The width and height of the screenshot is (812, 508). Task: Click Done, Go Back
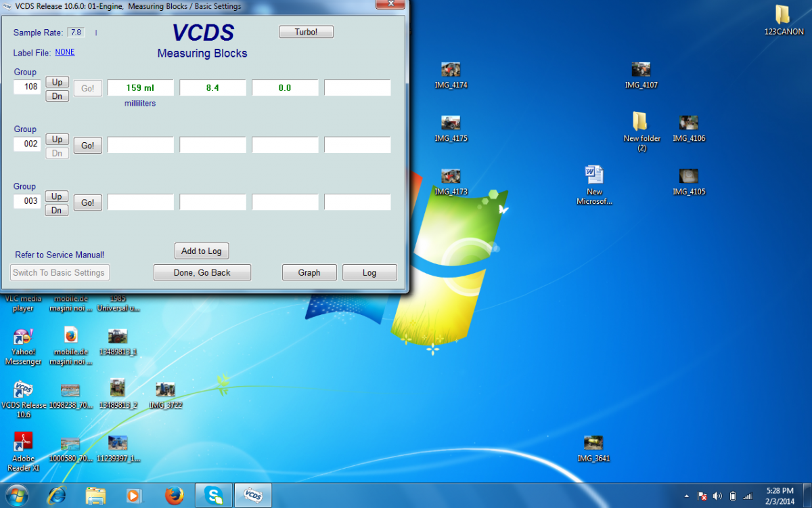(x=202, y=272)
